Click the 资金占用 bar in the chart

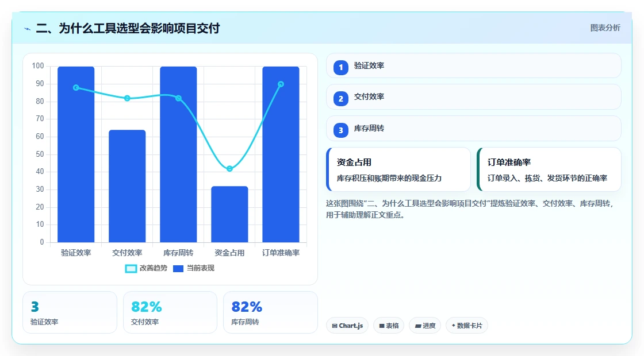(x=229, y=214)
